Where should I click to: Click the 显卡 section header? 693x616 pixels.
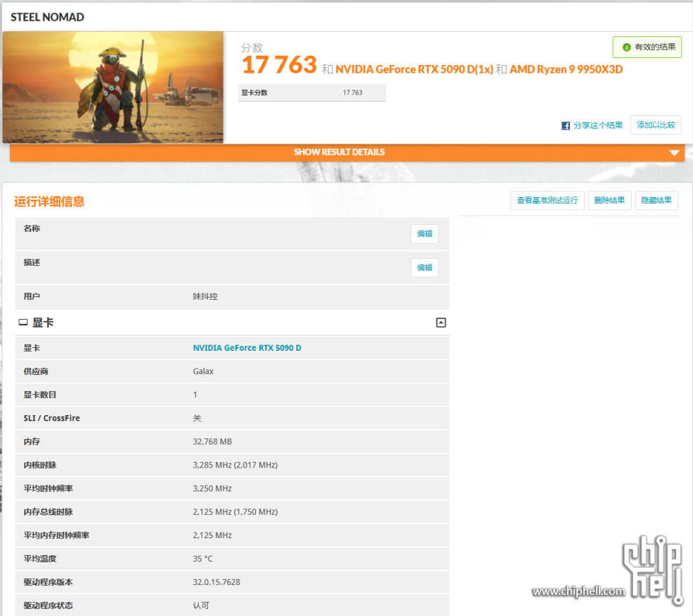tap(232, 322)
